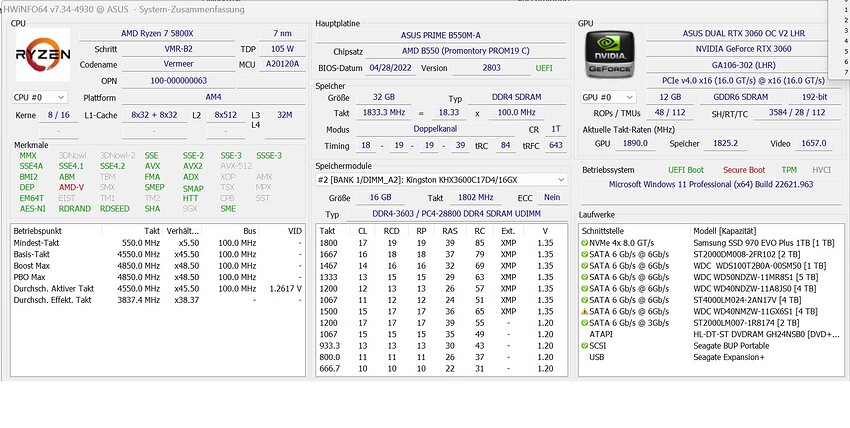Select the RAS column header in timing table
850x428 pixels.
[450, 231]
